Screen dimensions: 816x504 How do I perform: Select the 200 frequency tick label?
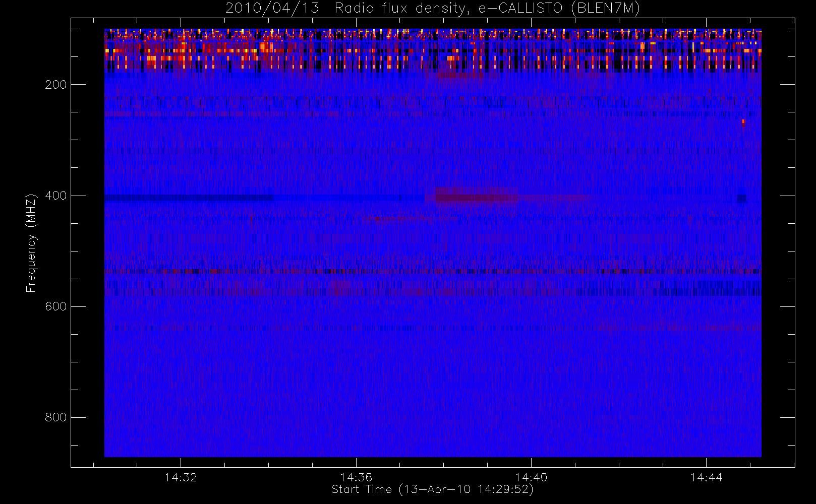click(x=55, y=85)
